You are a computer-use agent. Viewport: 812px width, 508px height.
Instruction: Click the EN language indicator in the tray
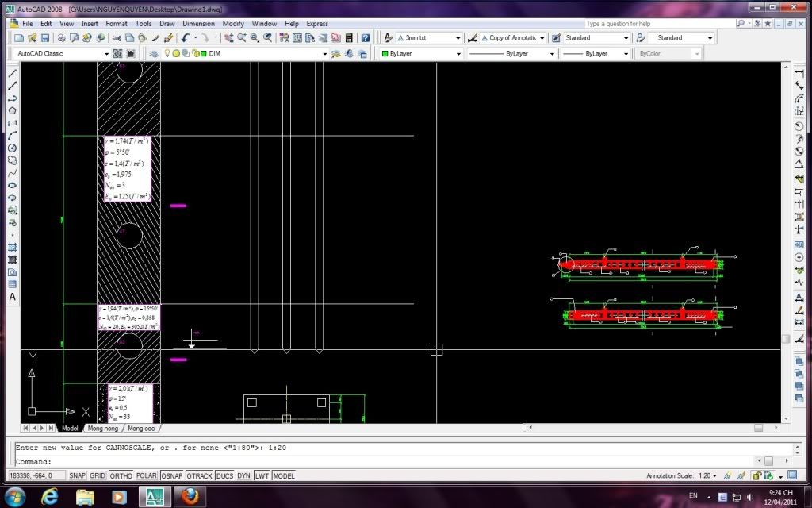tap(693, 495)
